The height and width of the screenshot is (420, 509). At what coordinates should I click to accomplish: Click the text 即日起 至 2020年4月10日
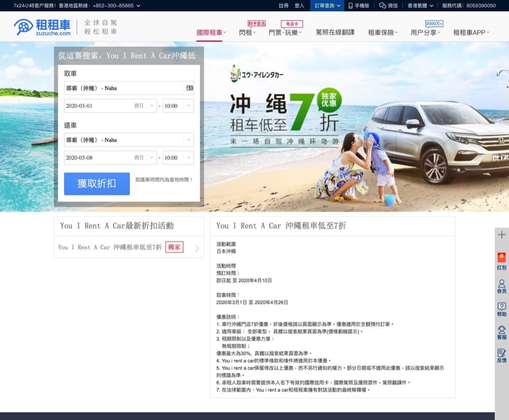(244, 281)
